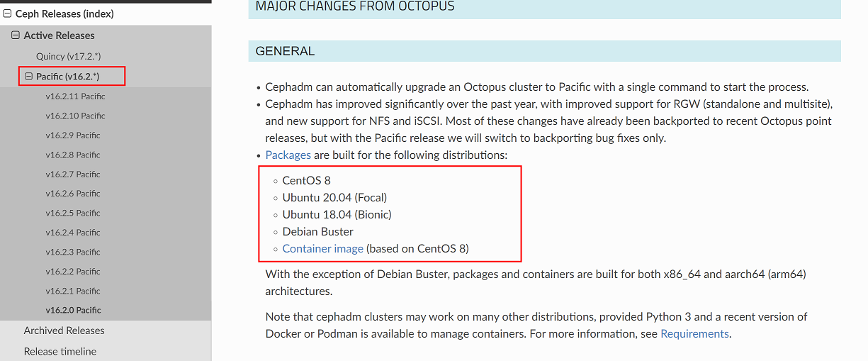This screenshot has height=361, width=868.
Task: Open the Release timeline page
Action: [60, 351]
